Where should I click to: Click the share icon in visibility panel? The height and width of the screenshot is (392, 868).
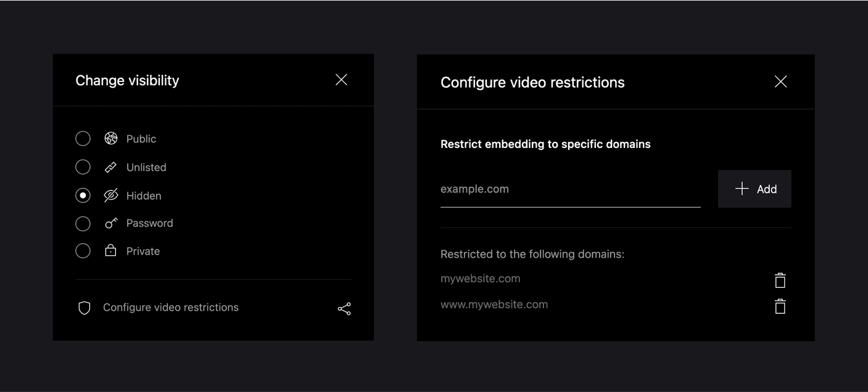click(x=344, y=309)
